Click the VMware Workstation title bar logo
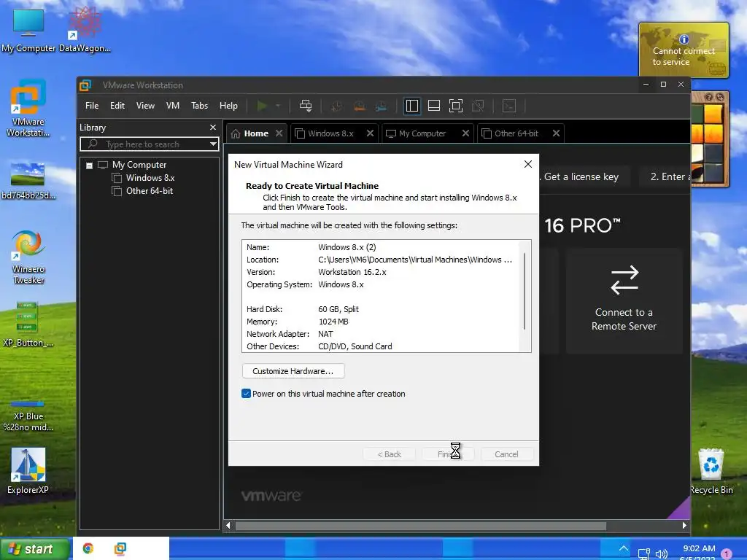This screenshot has height=560, width=747. 85,85
